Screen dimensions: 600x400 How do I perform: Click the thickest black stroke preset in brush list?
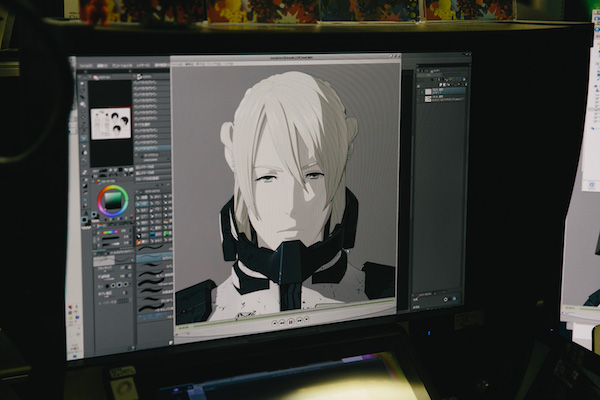(151, 282)
